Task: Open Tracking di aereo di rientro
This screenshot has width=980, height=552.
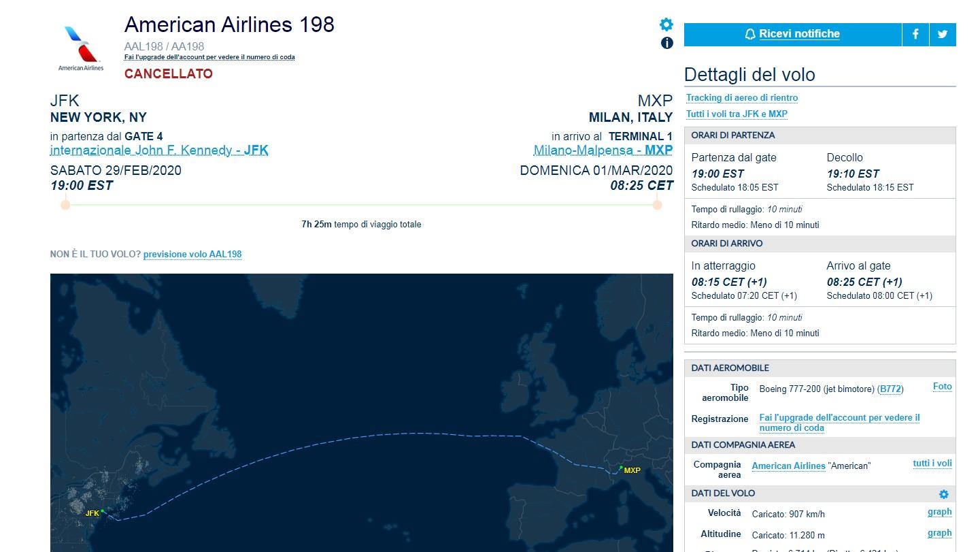Action: [x=741, y=98]
